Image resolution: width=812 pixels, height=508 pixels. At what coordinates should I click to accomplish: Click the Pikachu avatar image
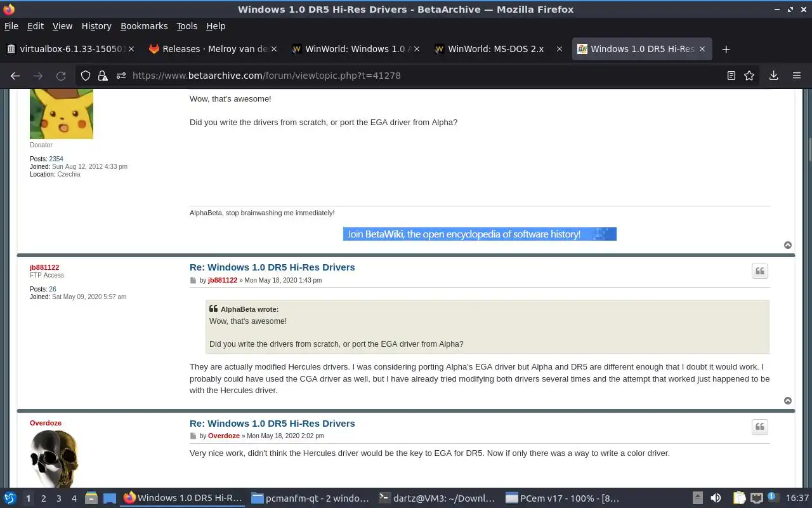tap(62, 114)
